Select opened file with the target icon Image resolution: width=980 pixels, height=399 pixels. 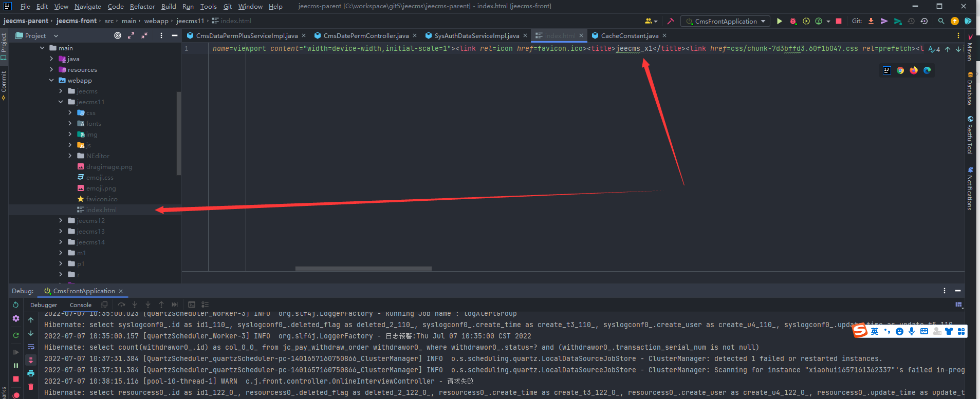[x=118, y=35]
